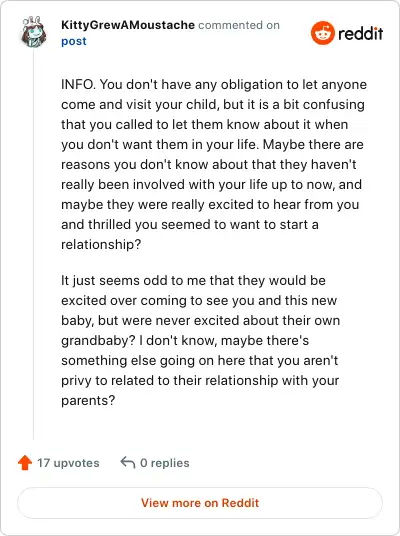Click the word "relationship?" ending the first paragraph
Screen dimensions: 400x536
pos(101,244)
